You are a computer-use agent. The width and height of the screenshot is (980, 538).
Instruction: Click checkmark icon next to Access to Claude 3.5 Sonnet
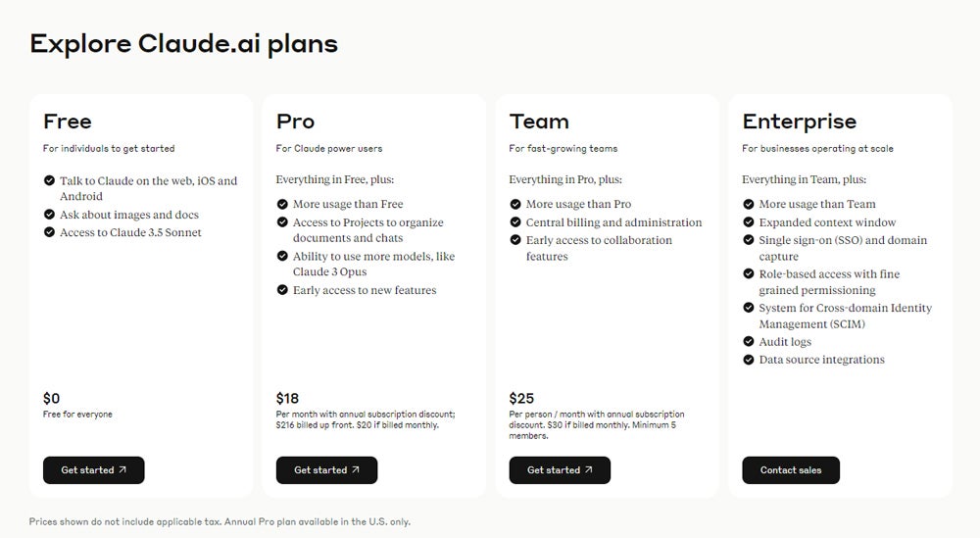pyautogui.click(x=49, y=232)
